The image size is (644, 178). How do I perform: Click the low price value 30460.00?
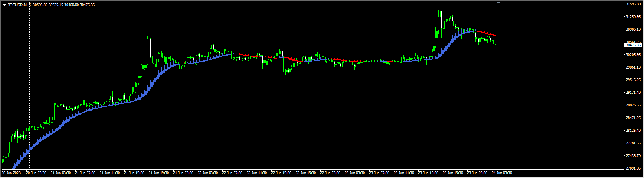coord(72,5)
